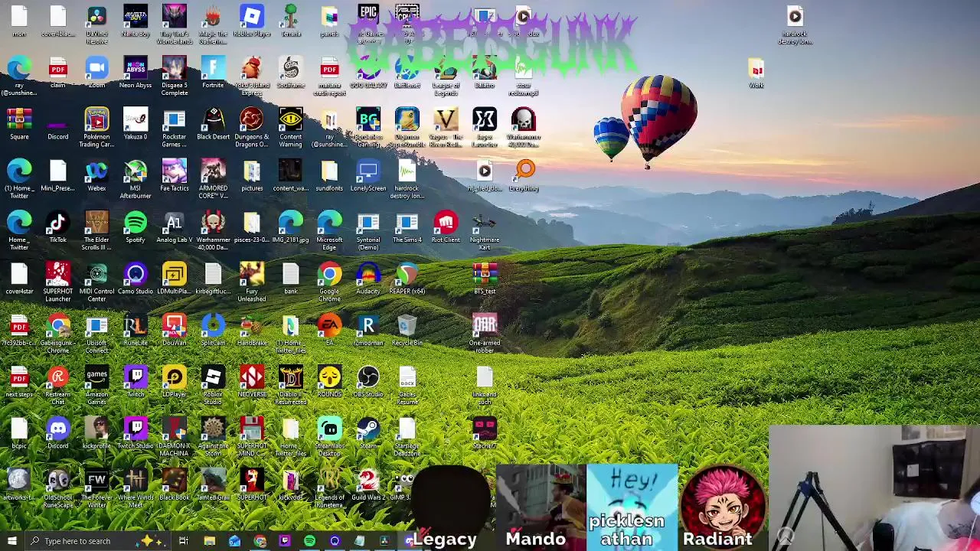Viewport: 980px width, 551px height.
Task: Select the Work file icon
Action: click(756, 73)
